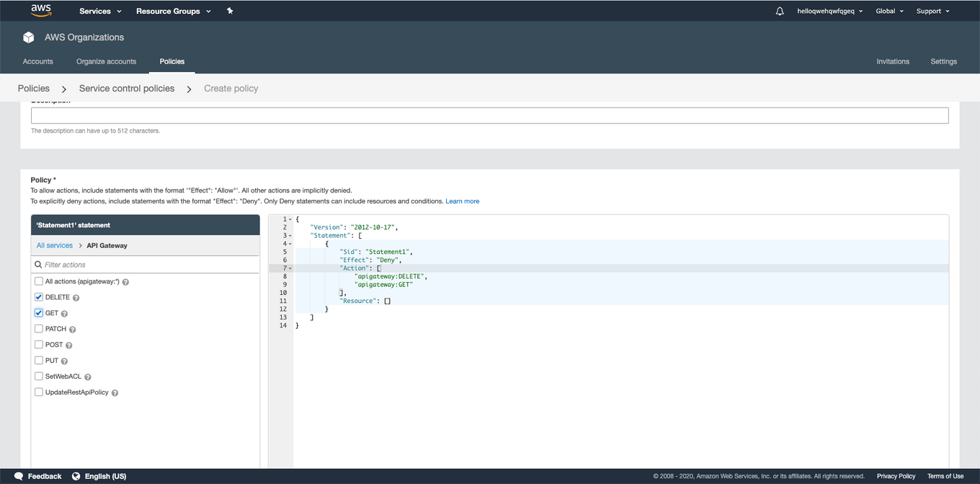Go back to All services list
This screenshot has height=484, width=980.
[55, 245]
